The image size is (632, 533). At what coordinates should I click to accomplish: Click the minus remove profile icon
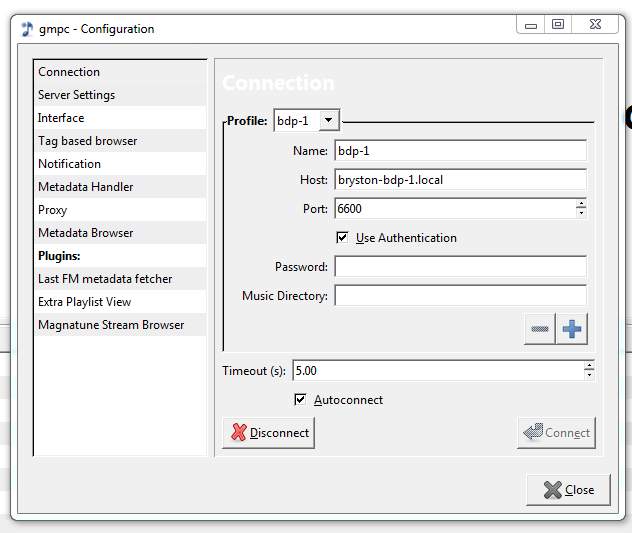tap(540, 329)
